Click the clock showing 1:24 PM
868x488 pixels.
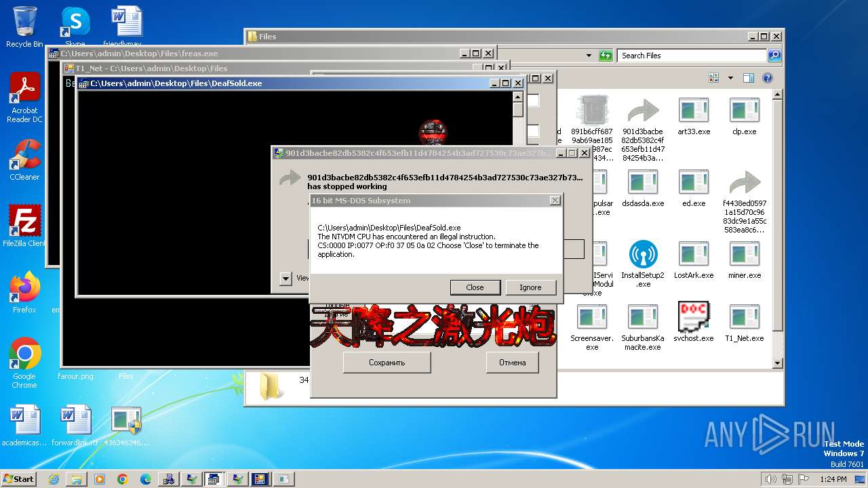[833, 479]
